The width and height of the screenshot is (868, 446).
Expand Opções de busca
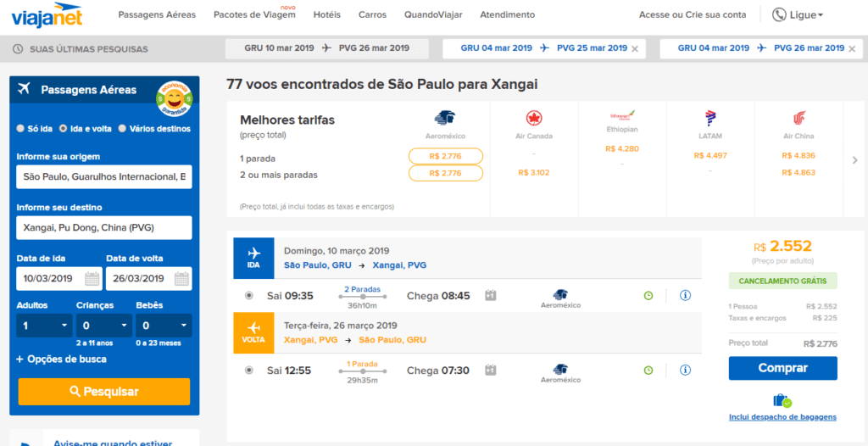[61, 359]
